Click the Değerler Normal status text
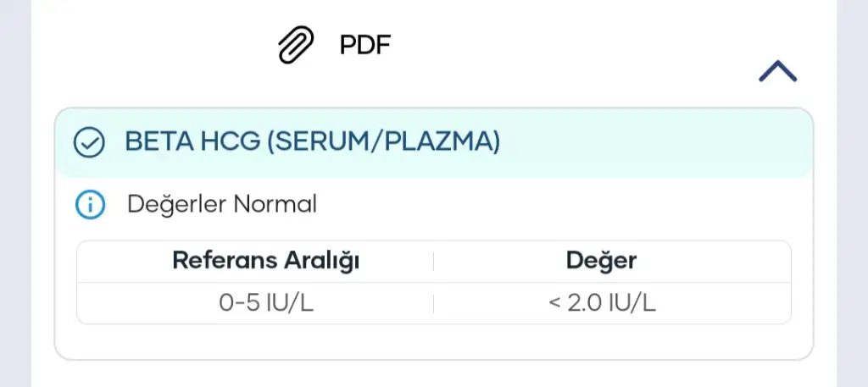 point(221,204)
